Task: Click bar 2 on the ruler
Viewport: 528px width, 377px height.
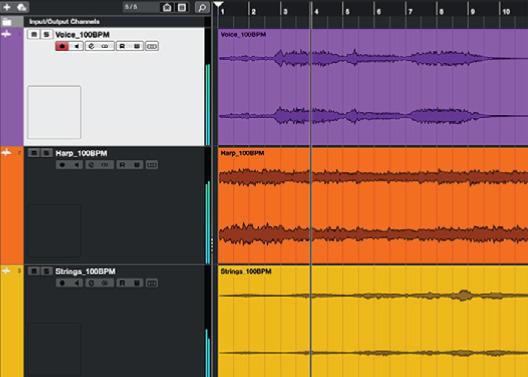Action: pos(254,12)
